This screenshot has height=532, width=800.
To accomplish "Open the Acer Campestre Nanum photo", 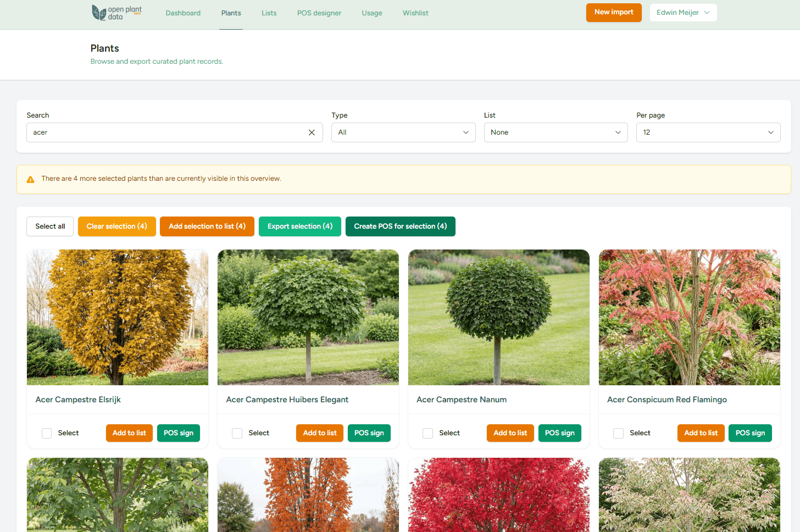I will [499, 317].
